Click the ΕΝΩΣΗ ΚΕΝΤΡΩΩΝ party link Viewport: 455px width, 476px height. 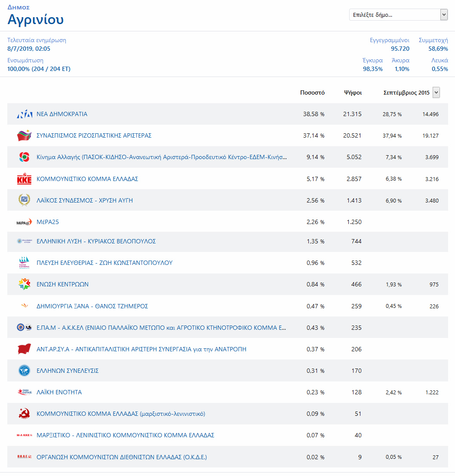(62, 285)
